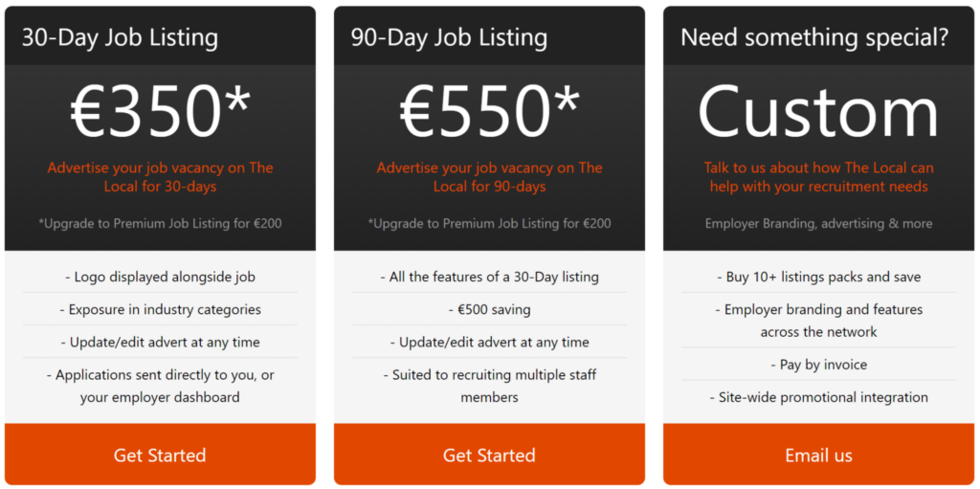Click the Pay by invoice feature

(x=818, y=365)
